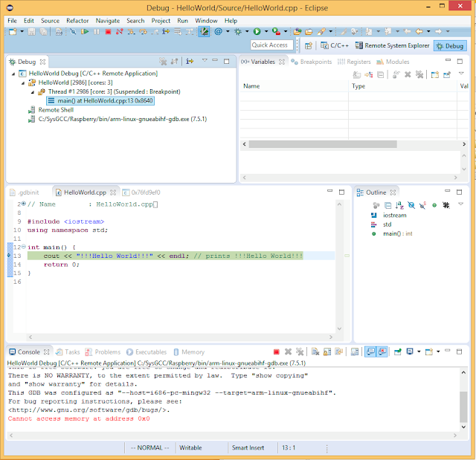The image size is (476, 460).
Task: Collapse the Thread #1 2986 node
Action: click(33, 92)
